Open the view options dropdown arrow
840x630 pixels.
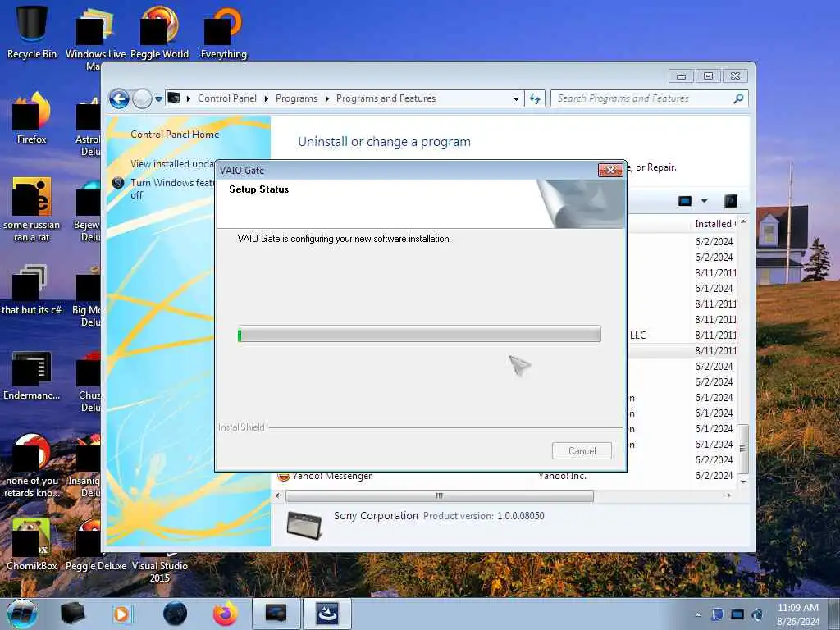704,201
